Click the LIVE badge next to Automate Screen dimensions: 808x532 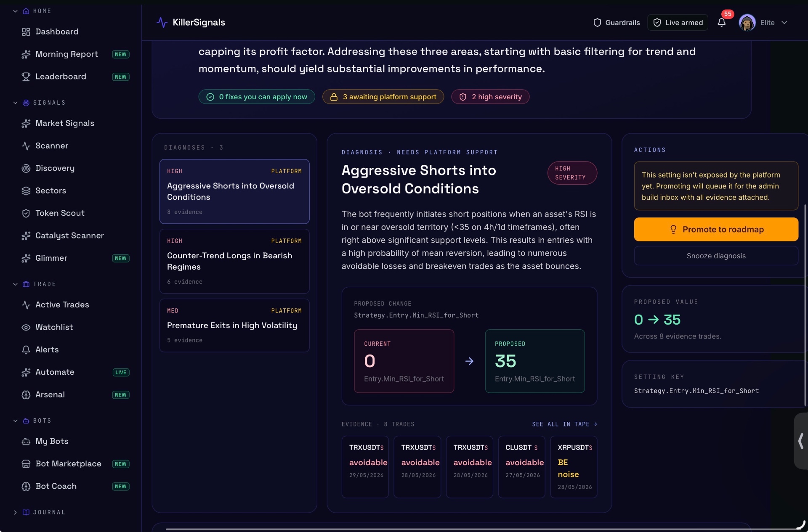click(121, 373)
